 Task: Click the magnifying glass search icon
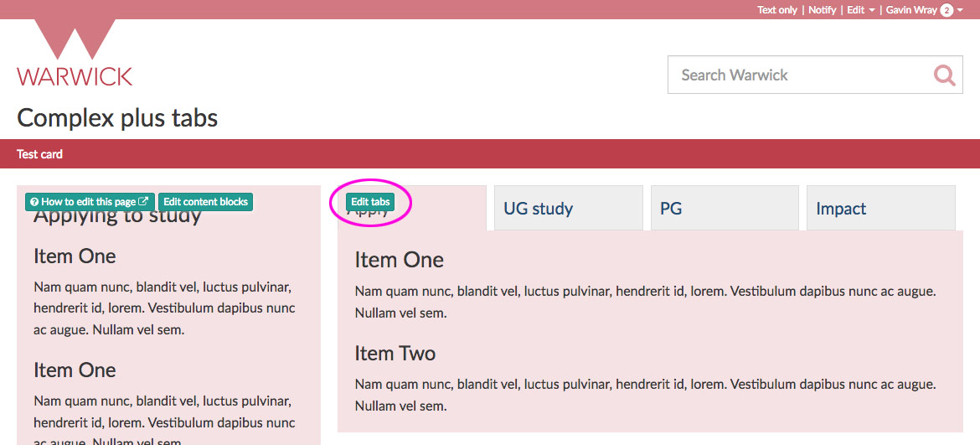(x=944, y=75)
